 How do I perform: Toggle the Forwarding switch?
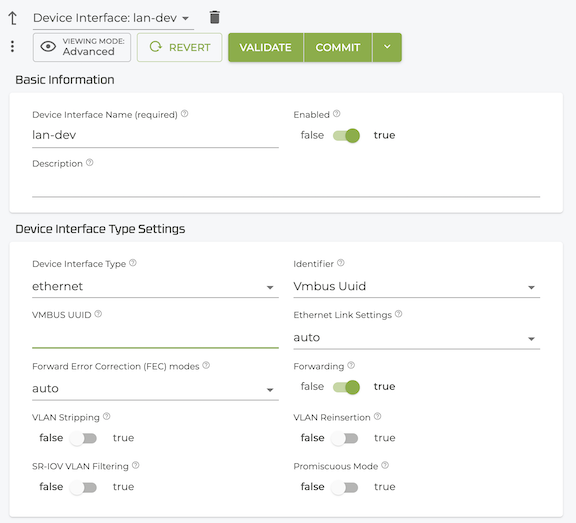pos(346,387)
